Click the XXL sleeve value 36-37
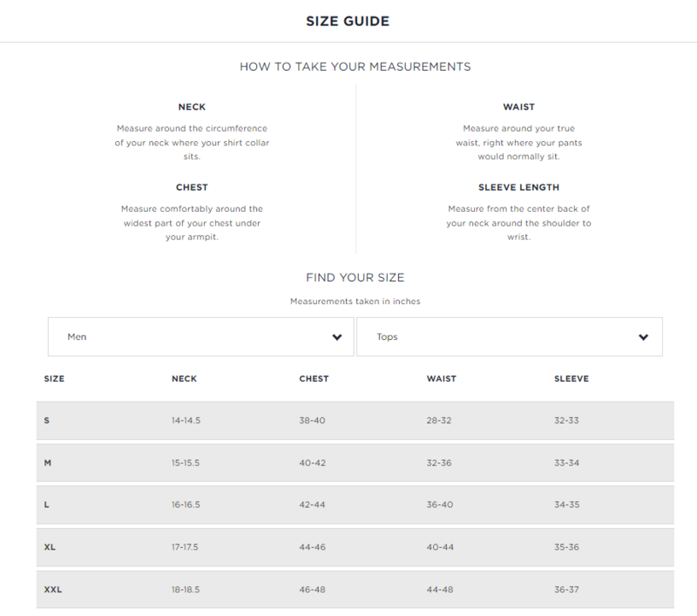The image size is (697, 616). click(566, 589)
